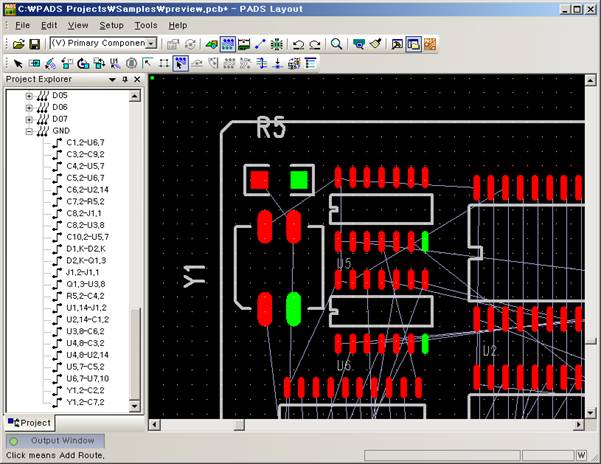Click Project Explorer scrollbar up arrow

pyautogui.click(x=135, y=96)
